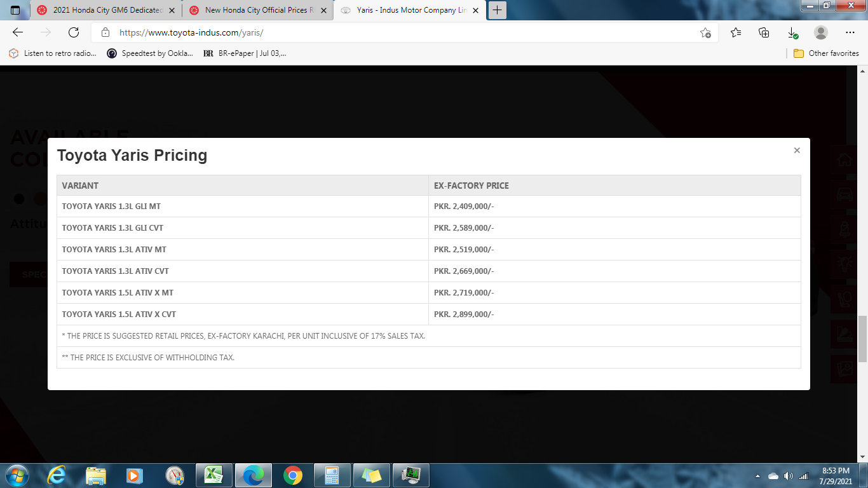Close the New Honda City Official Prices tab
This screenshot has height=488, width=868.
click(323, 10)
